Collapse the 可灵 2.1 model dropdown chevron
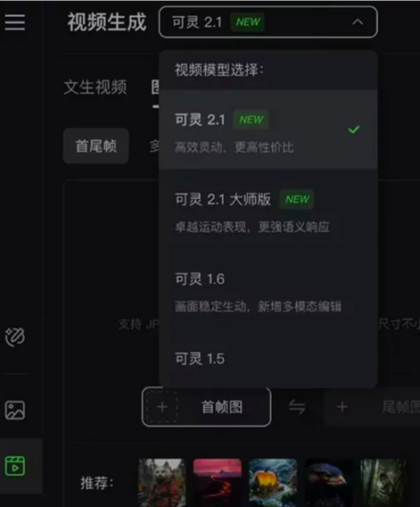 coord(358,22)
